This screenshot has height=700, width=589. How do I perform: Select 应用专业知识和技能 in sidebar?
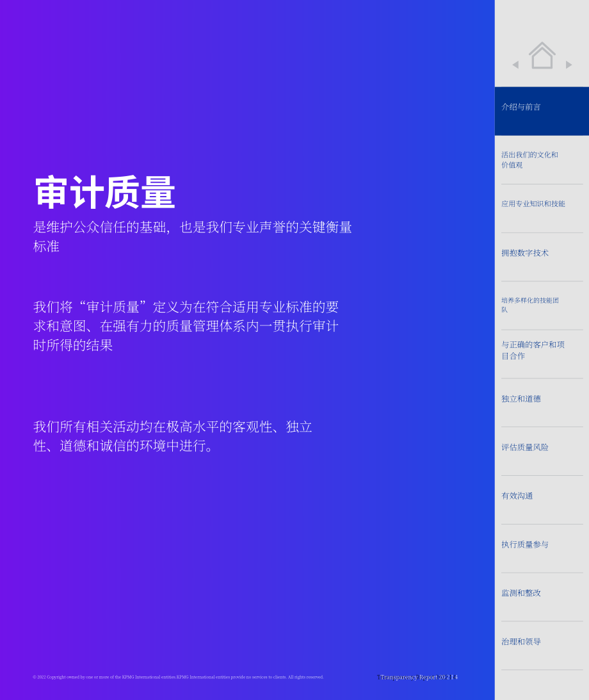pyautogui.click(x=533, y=204)
